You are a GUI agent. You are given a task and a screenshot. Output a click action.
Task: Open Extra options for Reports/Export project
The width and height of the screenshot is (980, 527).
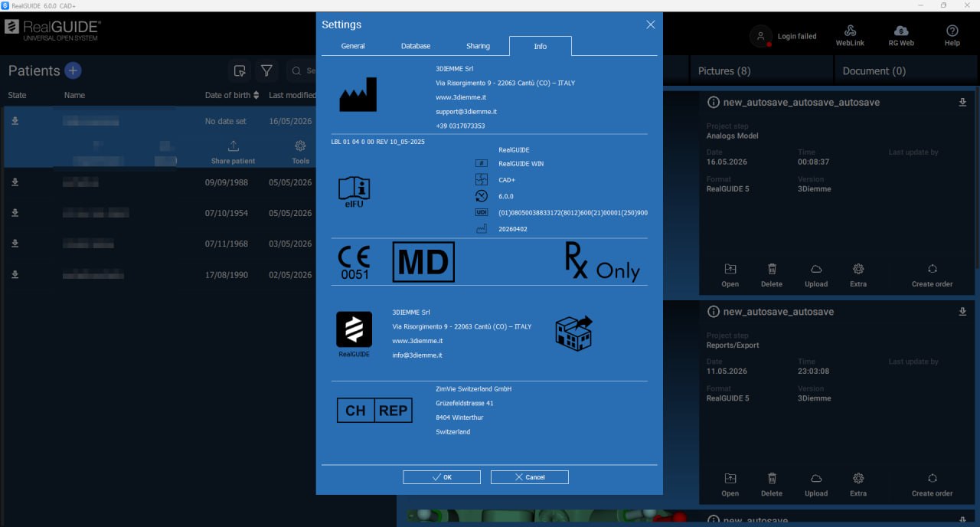click(x=858, y=486)
